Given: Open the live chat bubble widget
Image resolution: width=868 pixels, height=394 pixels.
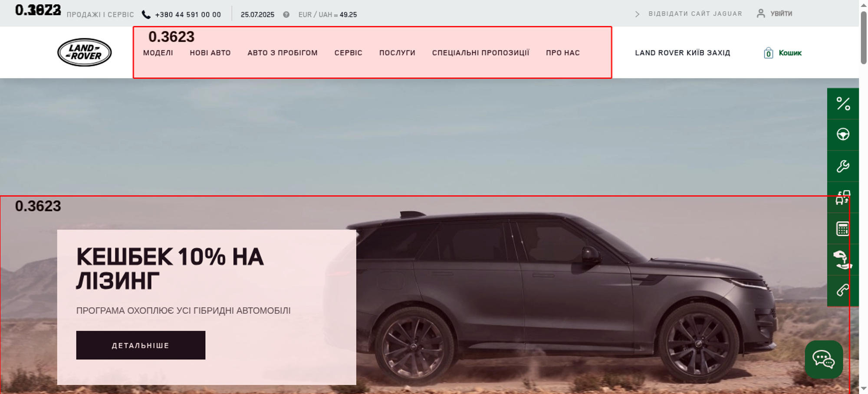Looking at the screenshot, I should (x=824, y=359).
